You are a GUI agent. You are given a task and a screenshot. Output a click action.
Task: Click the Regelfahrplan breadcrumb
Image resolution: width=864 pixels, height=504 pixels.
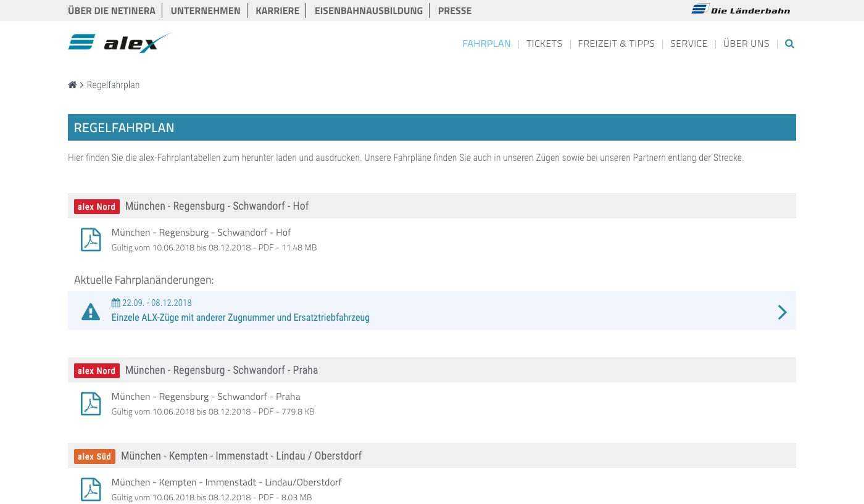point(113,85)
